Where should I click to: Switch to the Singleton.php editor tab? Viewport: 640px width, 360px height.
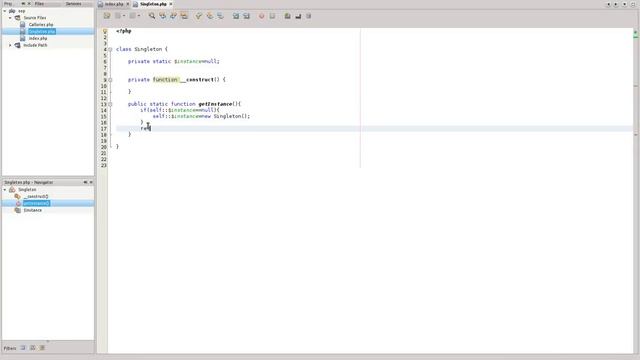click(153, 4)
